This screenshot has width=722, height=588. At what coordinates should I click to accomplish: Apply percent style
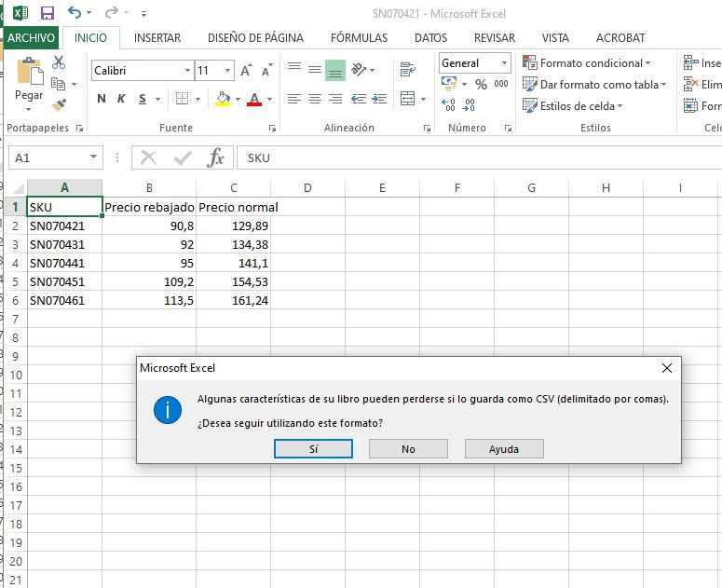[482, 84]
